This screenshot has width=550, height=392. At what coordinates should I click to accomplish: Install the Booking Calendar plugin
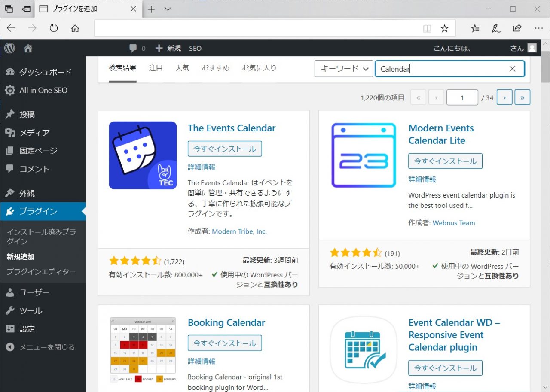[225, 343]
